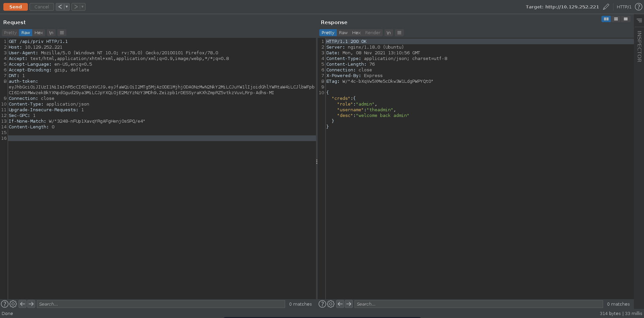Viewport: 644px width, 318px height.
Task: Expand the history back dropdown arrow
Action: point(67,7)
